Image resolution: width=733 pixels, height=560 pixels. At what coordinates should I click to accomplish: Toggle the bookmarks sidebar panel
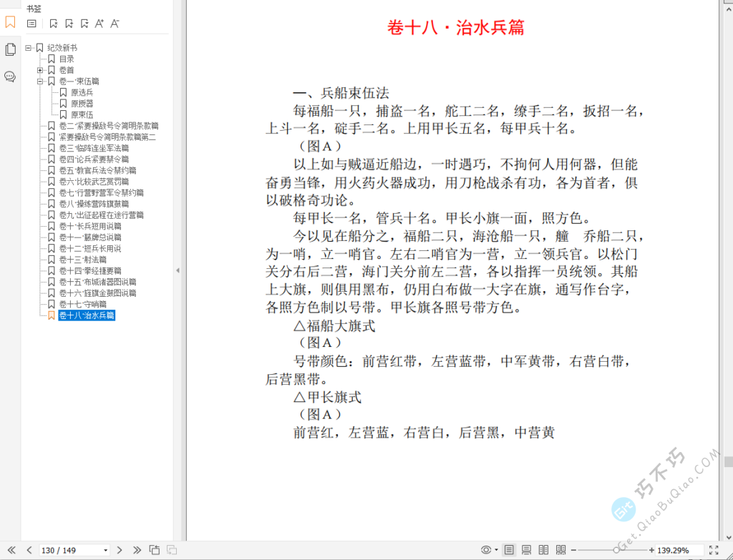coord(10,23)
